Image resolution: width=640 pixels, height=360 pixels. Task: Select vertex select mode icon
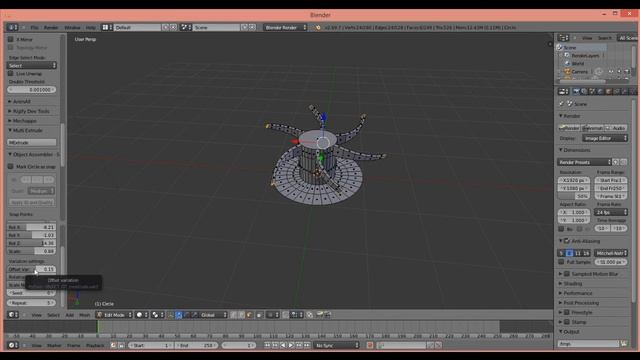[234, 315]
